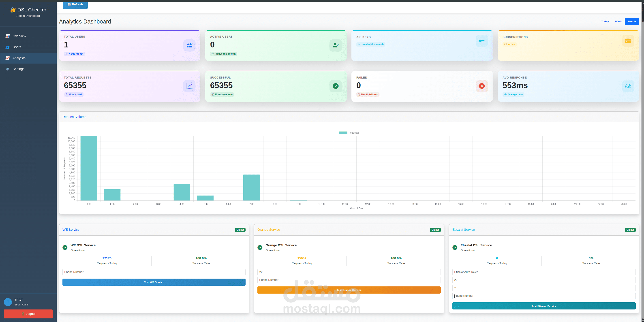Click the WE Service Online badge

tap(240, 230)
